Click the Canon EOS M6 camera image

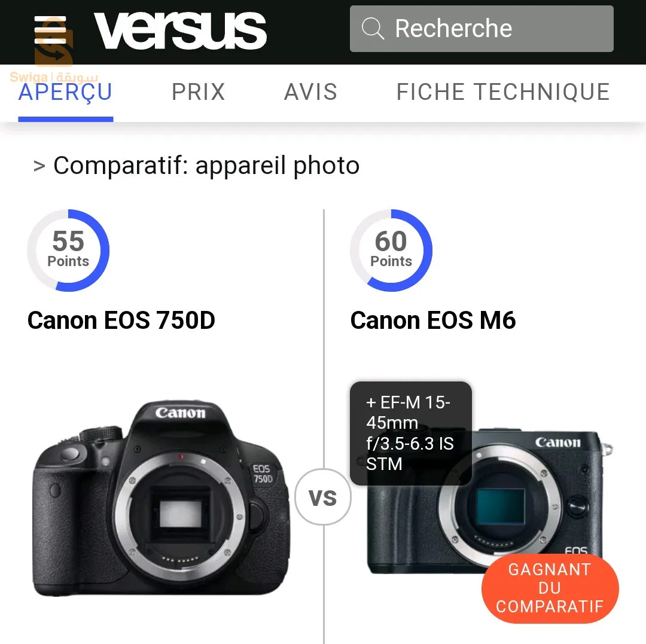(489, 502)
